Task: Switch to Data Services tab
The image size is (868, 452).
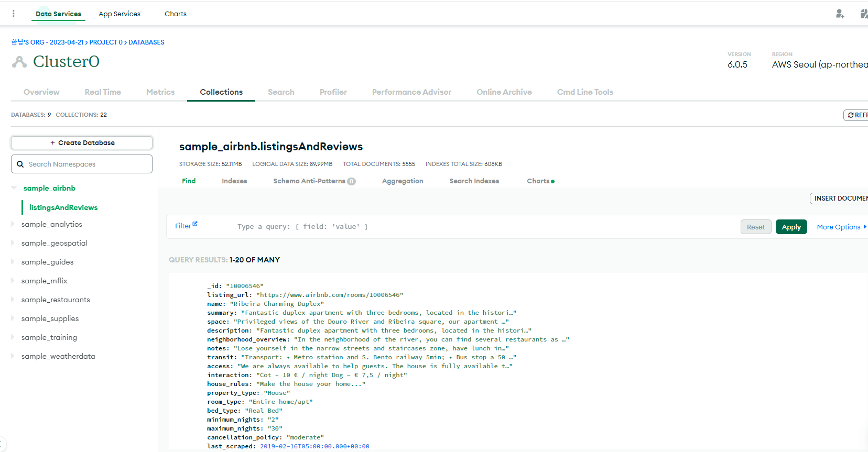Action: tap(58, 14)
